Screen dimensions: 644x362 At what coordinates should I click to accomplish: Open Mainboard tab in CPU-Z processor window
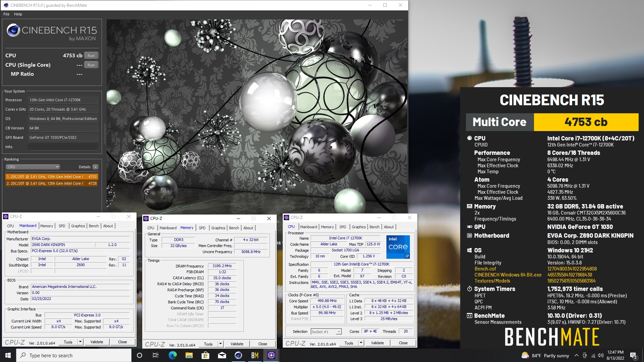pyautogui.click(x=309, y=227)
